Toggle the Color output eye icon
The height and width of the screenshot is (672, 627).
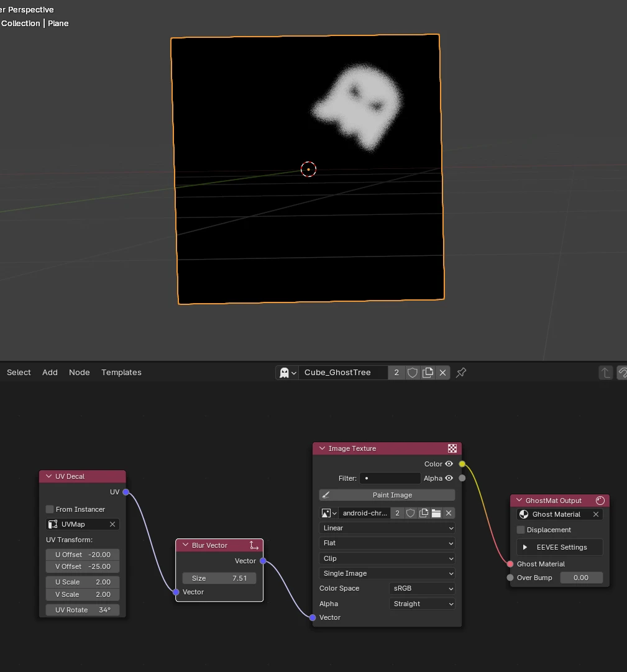coord(449,464)
